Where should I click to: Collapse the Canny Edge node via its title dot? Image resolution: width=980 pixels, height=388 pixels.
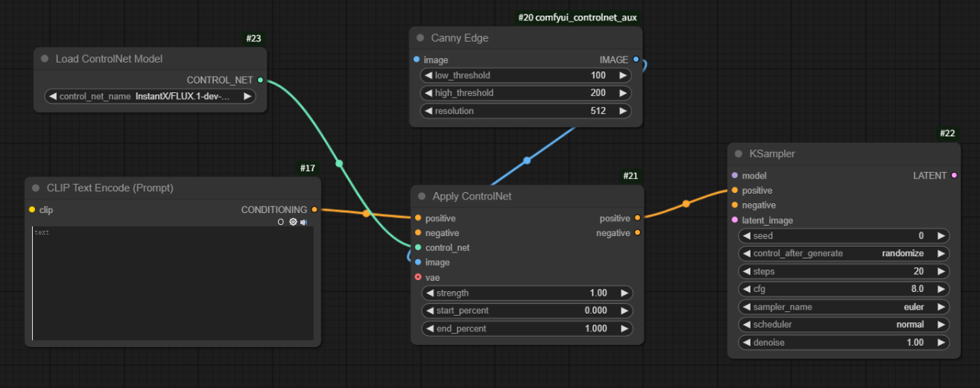point(420,38)
